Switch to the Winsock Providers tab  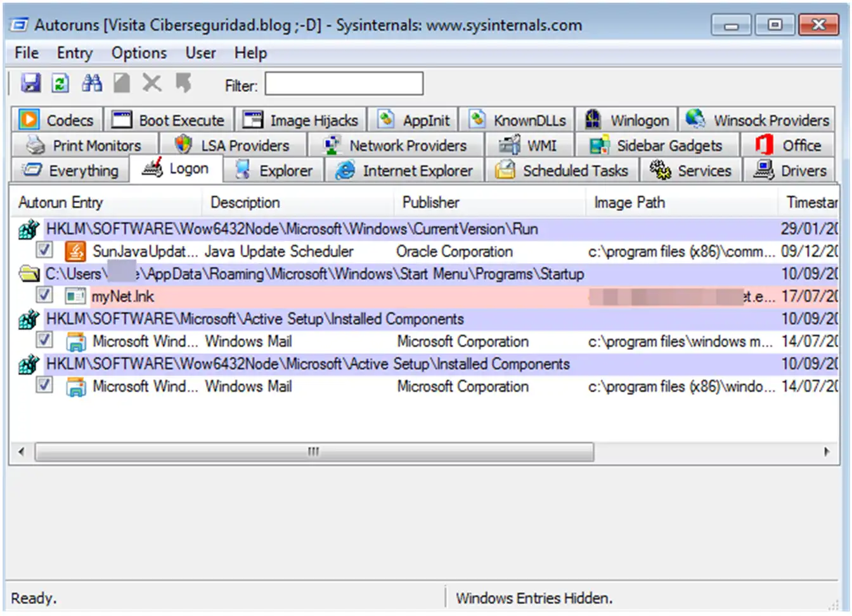pyautogui.click(x=757, y=120)
